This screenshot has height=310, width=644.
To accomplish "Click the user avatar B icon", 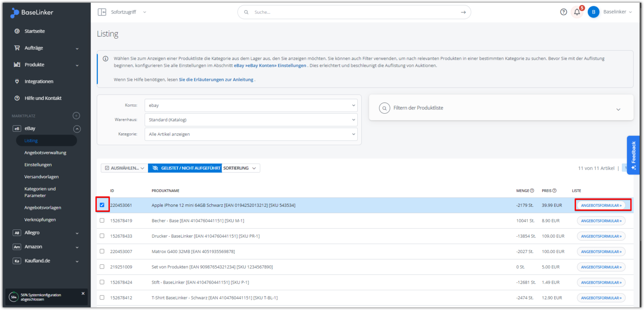I will click(593, 12).
